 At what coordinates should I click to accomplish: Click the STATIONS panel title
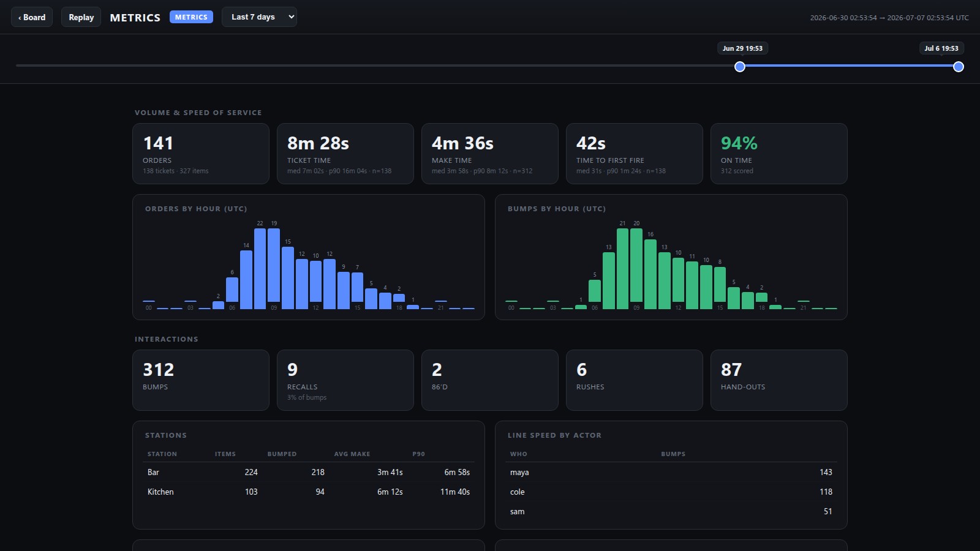click(x=166, y=435)
